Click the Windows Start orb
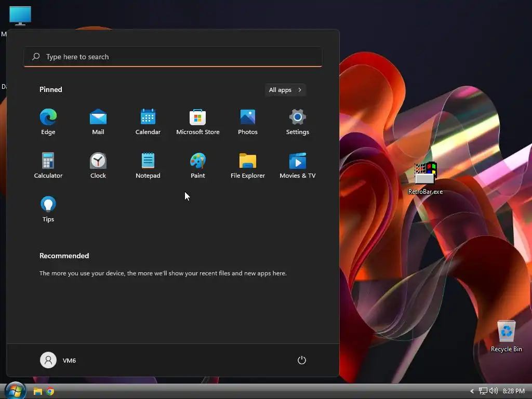This screenshot has height=399, width=532. click(x=16, y=391)
